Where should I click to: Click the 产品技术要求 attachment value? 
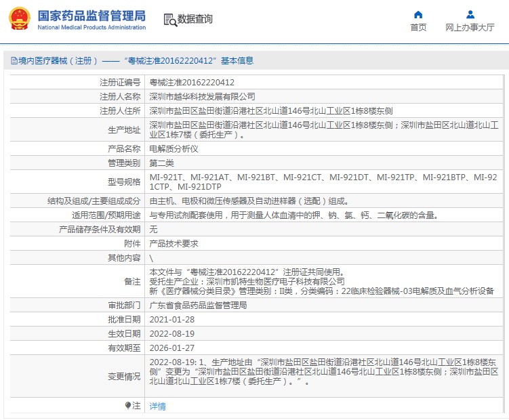coord(174,244)
